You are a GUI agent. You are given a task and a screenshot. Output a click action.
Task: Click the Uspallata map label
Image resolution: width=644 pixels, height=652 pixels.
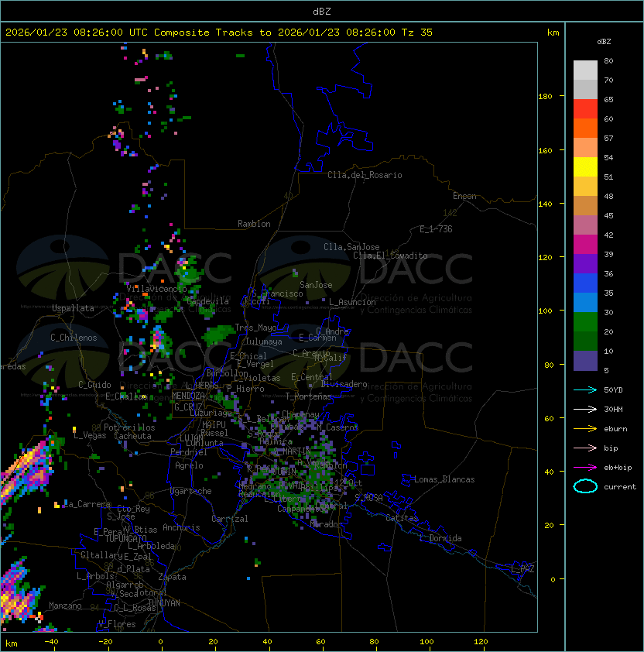(73, 308)
